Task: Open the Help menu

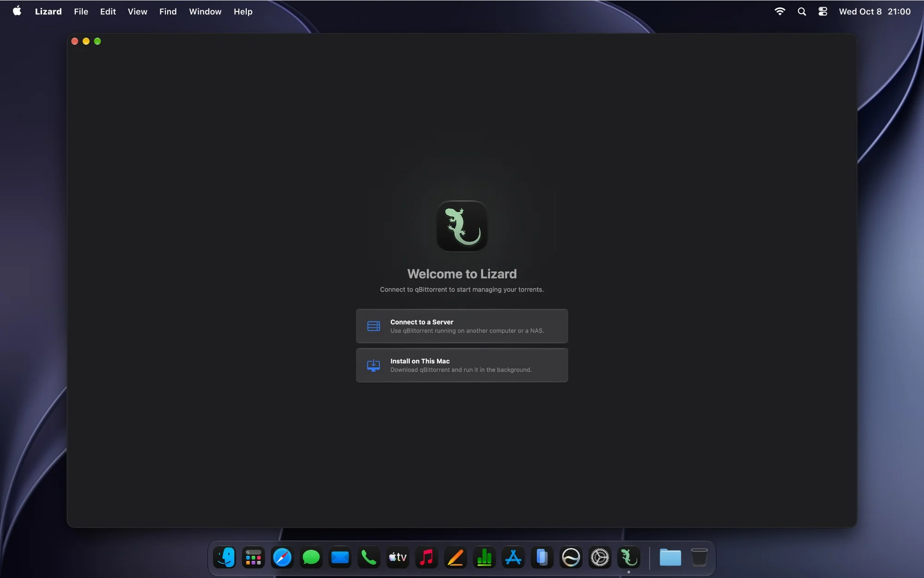Action: pos(243,12)
